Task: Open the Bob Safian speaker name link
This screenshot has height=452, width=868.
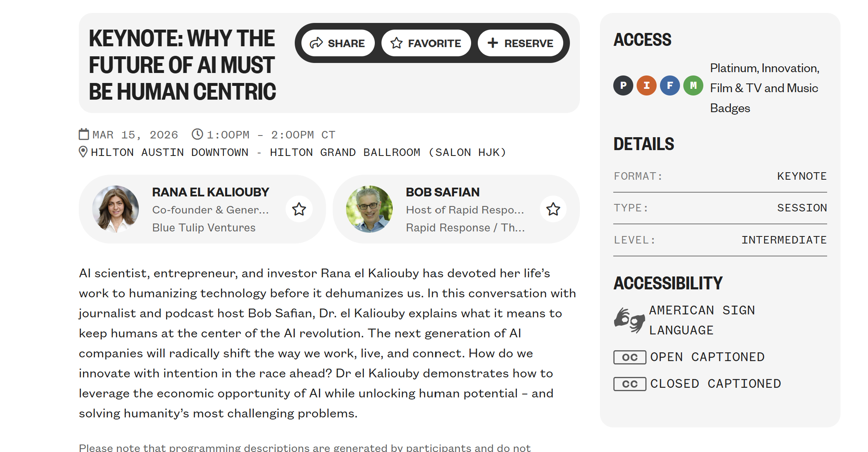Action: (x=443, y=192)
